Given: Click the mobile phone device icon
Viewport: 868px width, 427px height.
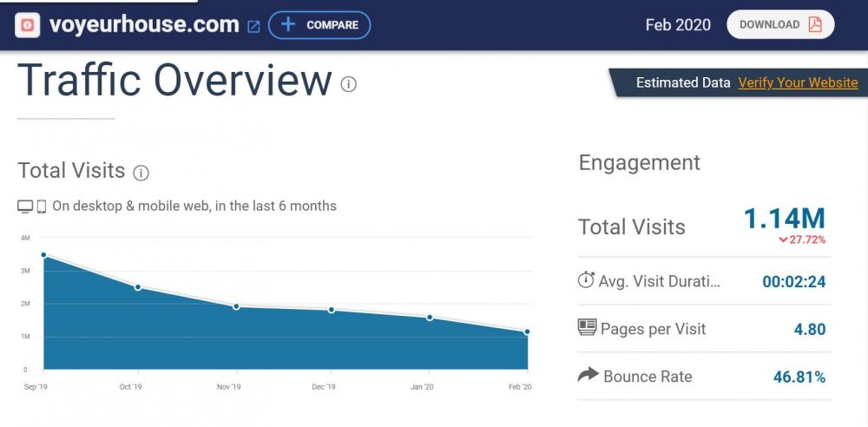Looking at the screenshot, I should [41, 207].
